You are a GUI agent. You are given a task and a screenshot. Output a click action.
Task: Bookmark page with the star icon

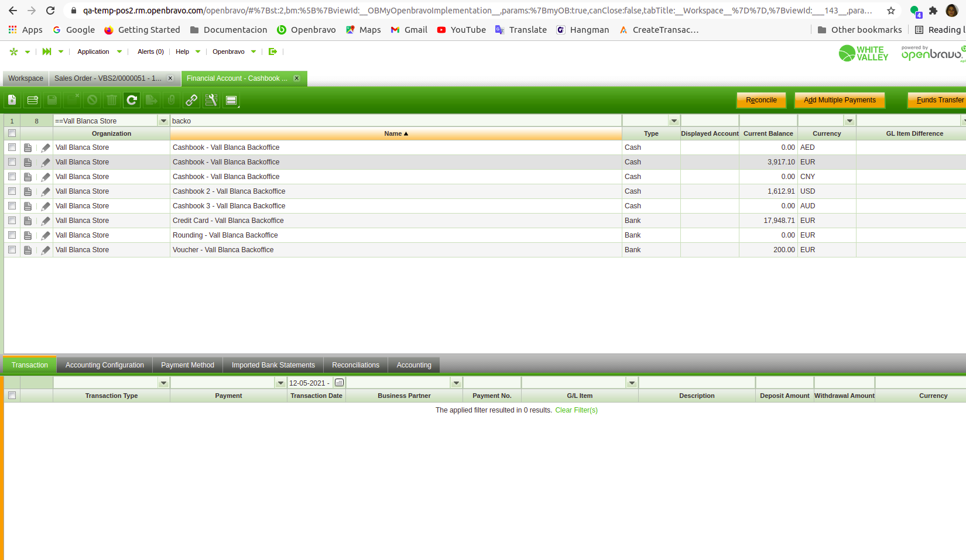pyautogui.click(x=891, y=11)
